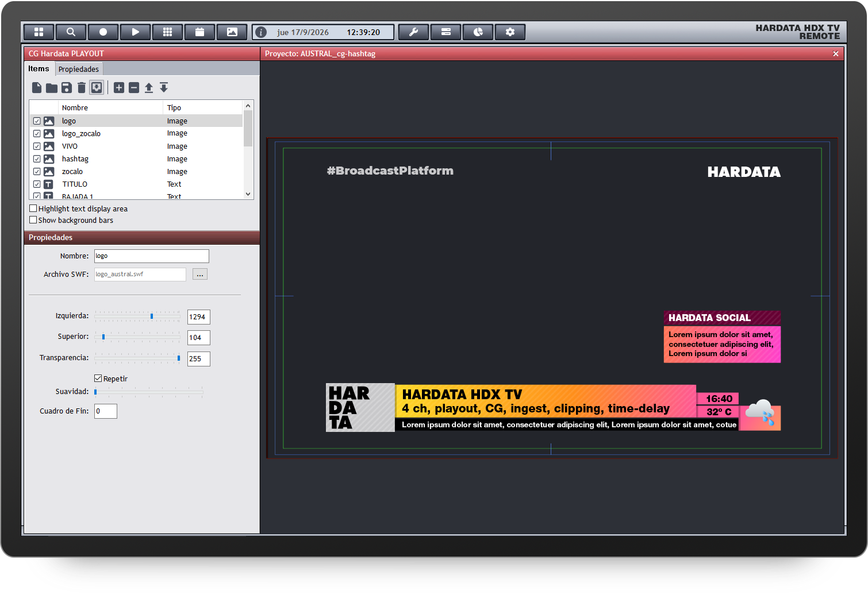Toggle the Repetir checkbox

(98, 379)
